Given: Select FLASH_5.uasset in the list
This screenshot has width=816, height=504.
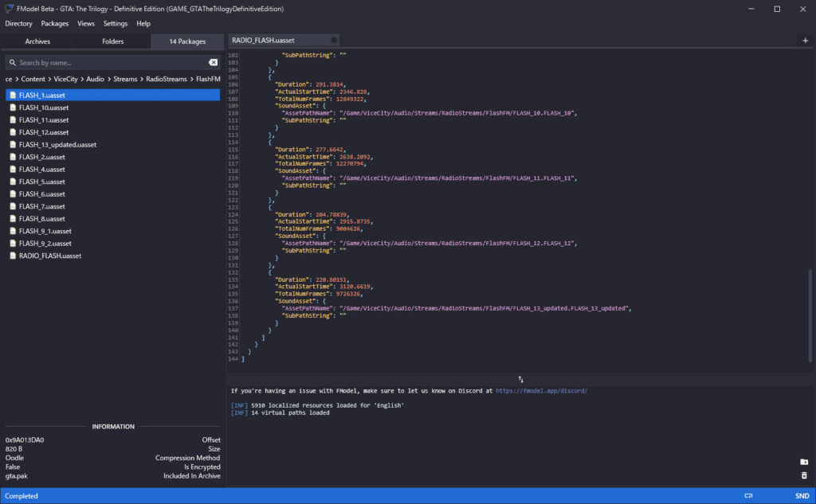Looking at the screenshot, I should tap(113, 182).
